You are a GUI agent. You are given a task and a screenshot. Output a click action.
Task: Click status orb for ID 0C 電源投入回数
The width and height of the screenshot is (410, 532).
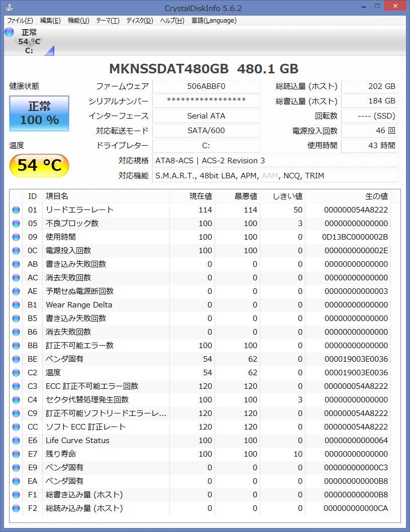tap(16, 250)
